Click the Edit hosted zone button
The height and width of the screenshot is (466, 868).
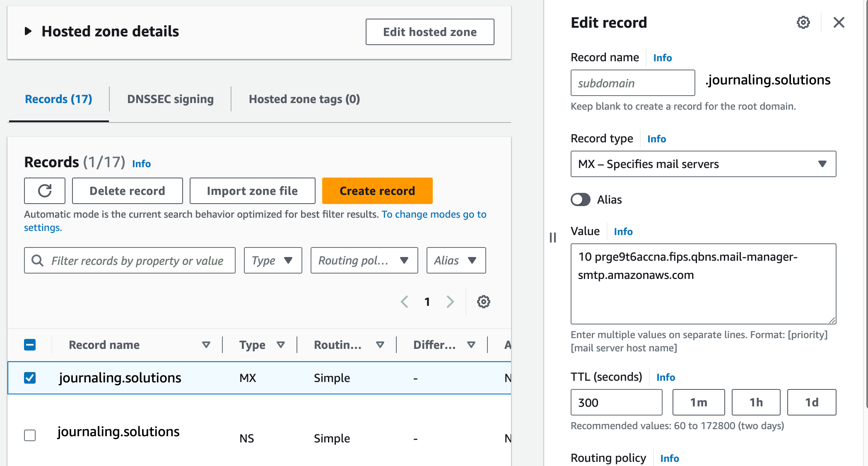pyautogui.click(x=429, y=32)
